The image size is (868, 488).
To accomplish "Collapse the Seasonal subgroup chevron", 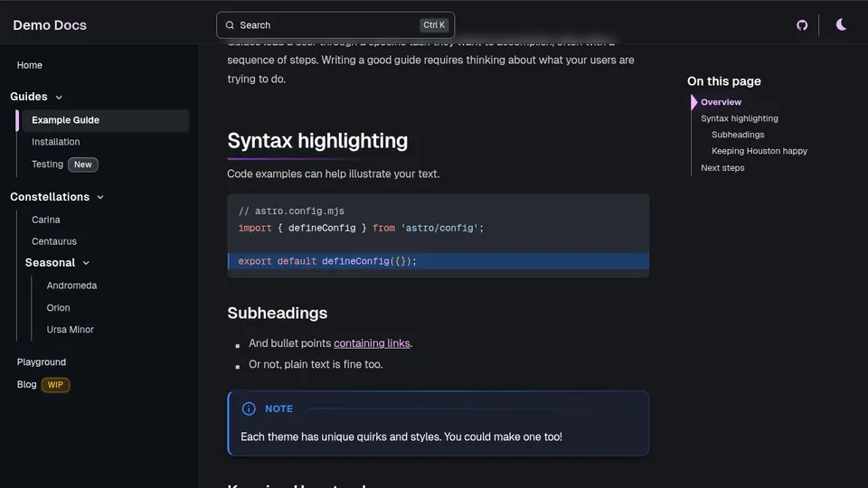I will [86, 263].
